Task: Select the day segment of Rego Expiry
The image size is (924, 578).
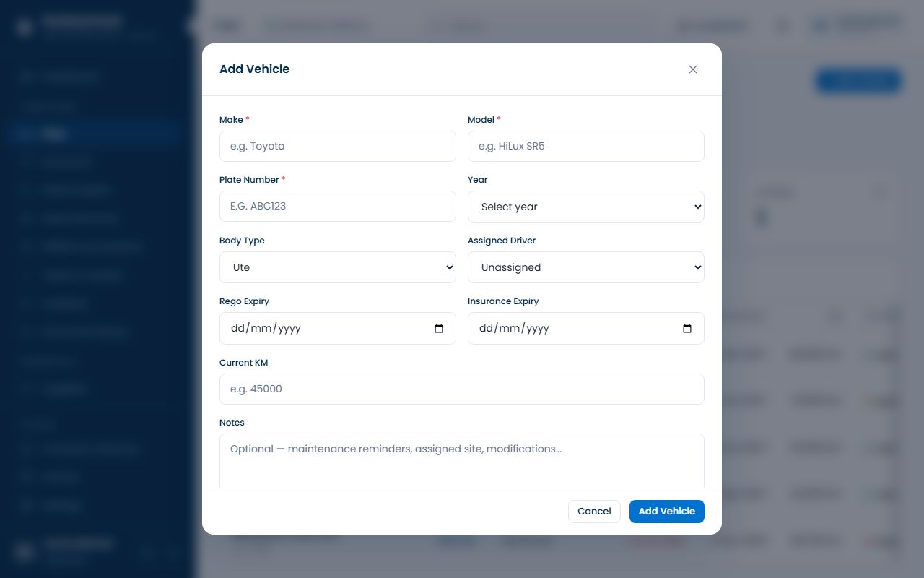Action: (x=238, y=328)
